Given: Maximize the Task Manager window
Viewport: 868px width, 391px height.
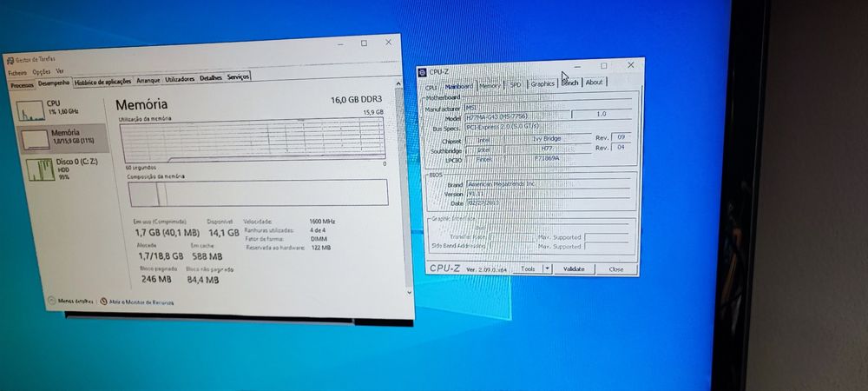Looking at the screenshot, I should coord(365,43).
